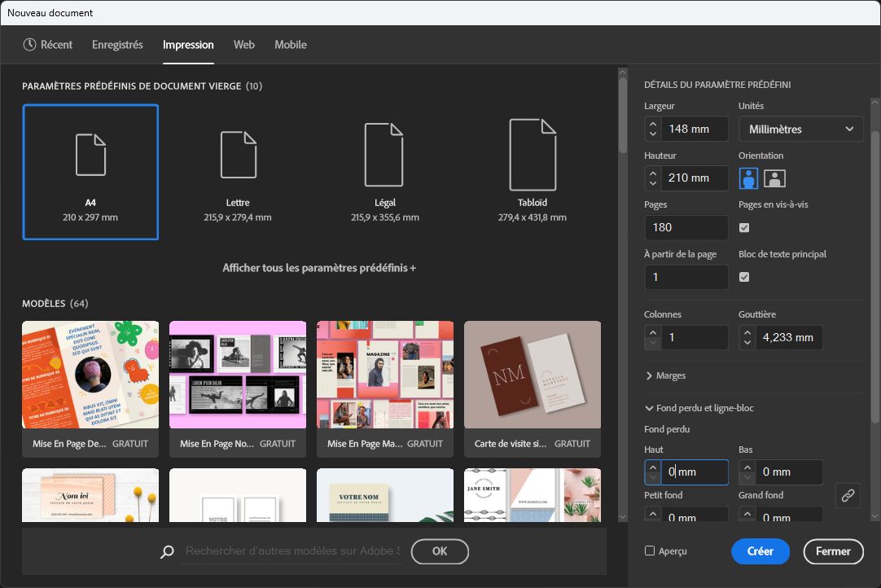Click the search magnifier icon
This screenshot has width=881, height=588.
[168, 551]
